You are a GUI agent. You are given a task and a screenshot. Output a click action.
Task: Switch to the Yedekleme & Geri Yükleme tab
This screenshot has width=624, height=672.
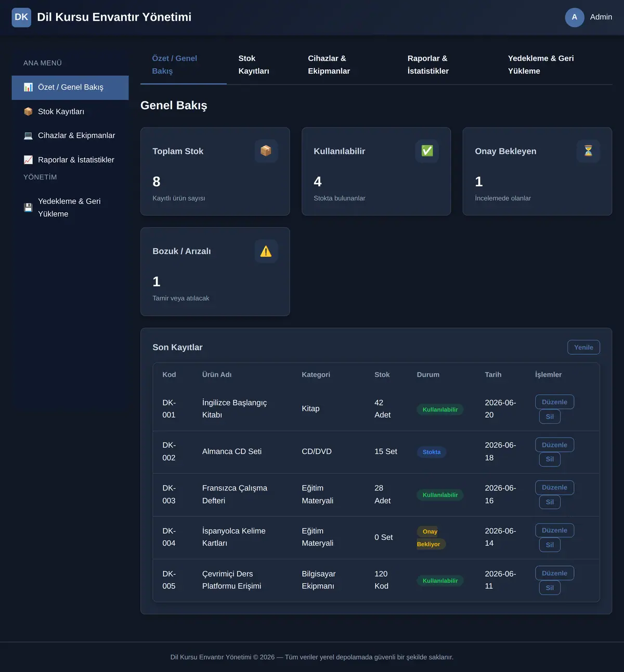point(541,64)
